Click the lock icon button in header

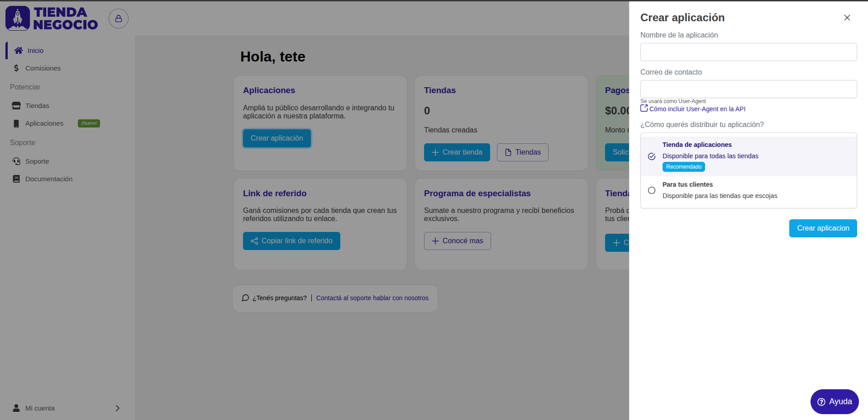coord(119,19)
